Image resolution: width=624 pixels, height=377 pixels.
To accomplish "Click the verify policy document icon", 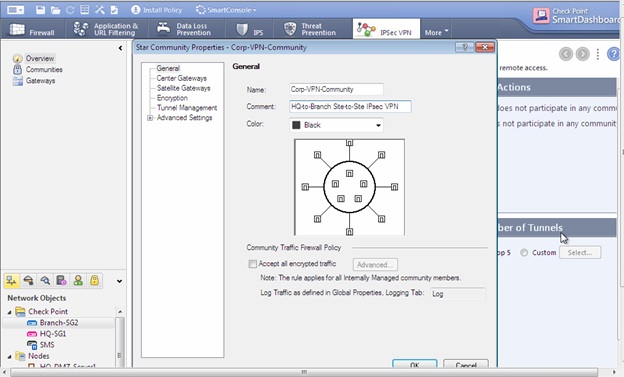I will tap(114, 10).
